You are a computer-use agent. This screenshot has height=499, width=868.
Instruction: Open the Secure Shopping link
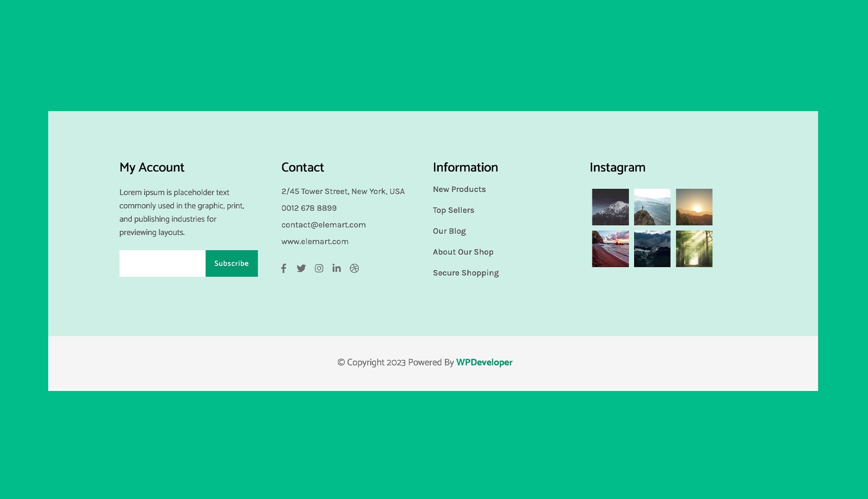tap(465, 272)
